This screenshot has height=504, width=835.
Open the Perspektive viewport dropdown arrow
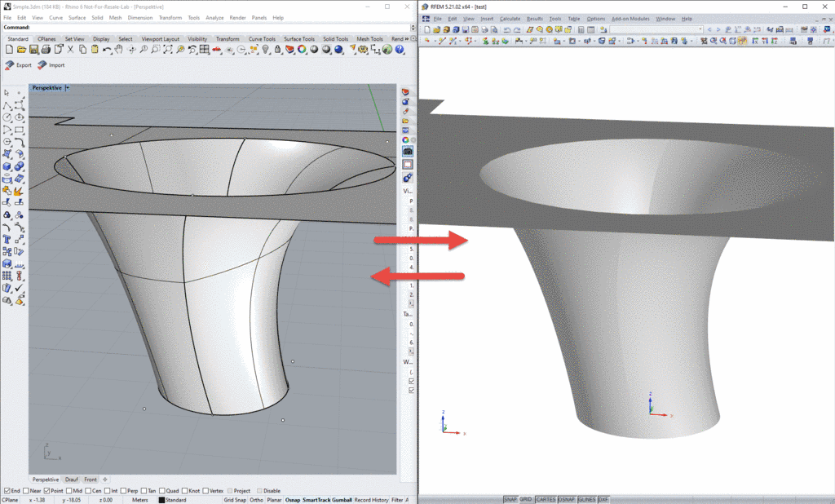pyautogui.click(x=67, y=88)
